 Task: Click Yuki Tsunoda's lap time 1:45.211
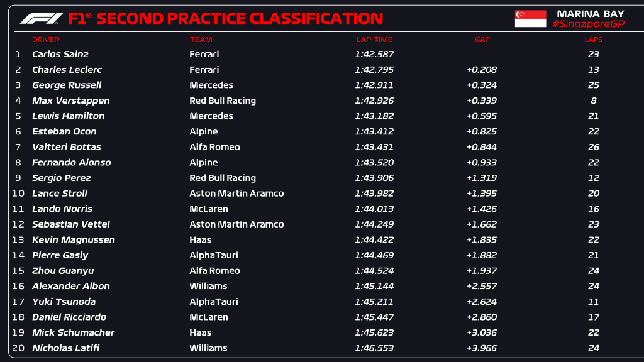pyautogui.click(x=374, y=302)
